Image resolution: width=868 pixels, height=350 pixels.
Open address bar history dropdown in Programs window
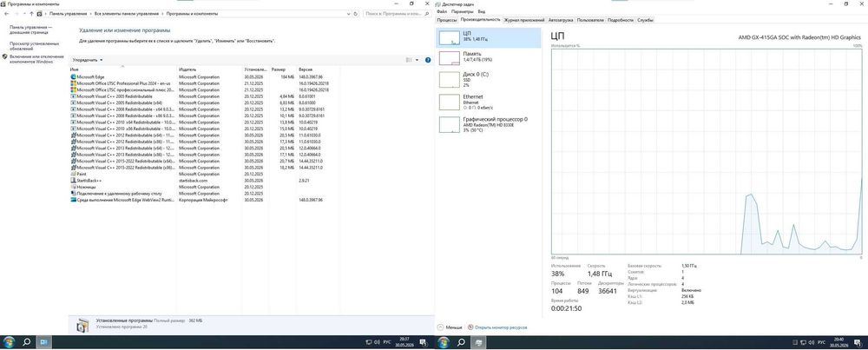(x=351, y=13)
